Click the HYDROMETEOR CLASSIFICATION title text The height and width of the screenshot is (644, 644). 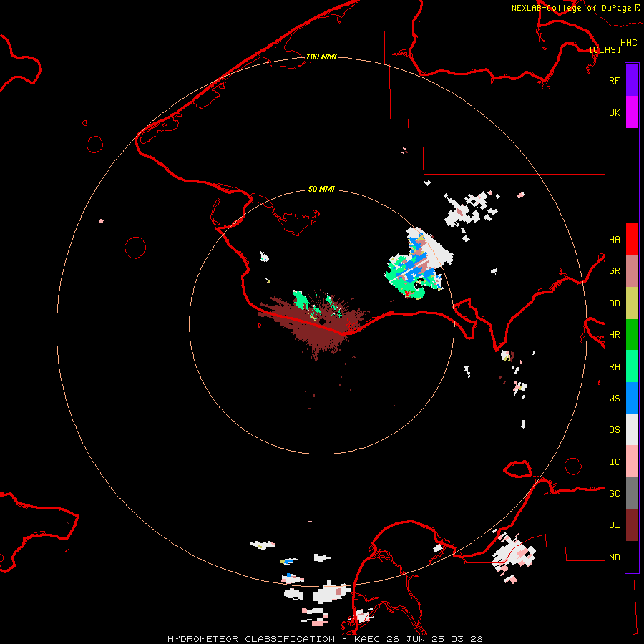tap(251, 639)
